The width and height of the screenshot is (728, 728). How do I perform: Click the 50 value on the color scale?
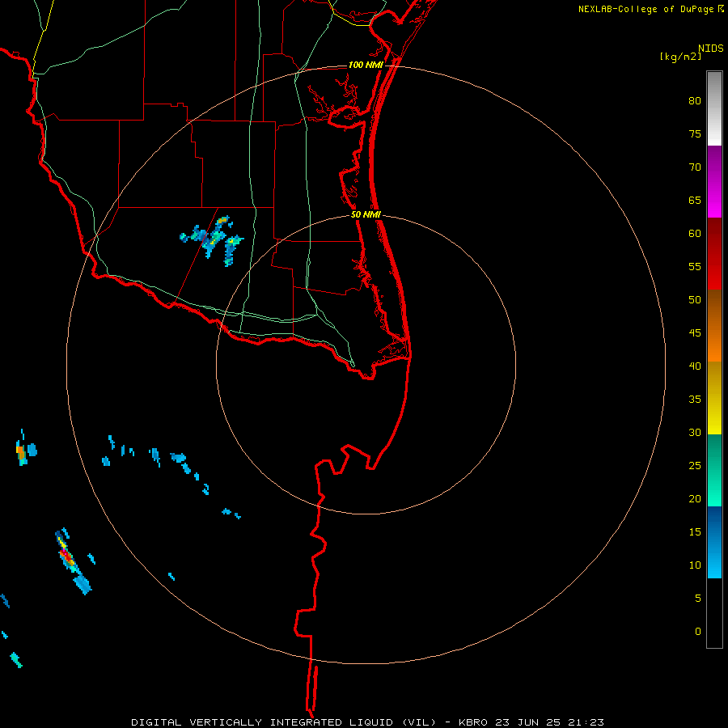[695, 299]
